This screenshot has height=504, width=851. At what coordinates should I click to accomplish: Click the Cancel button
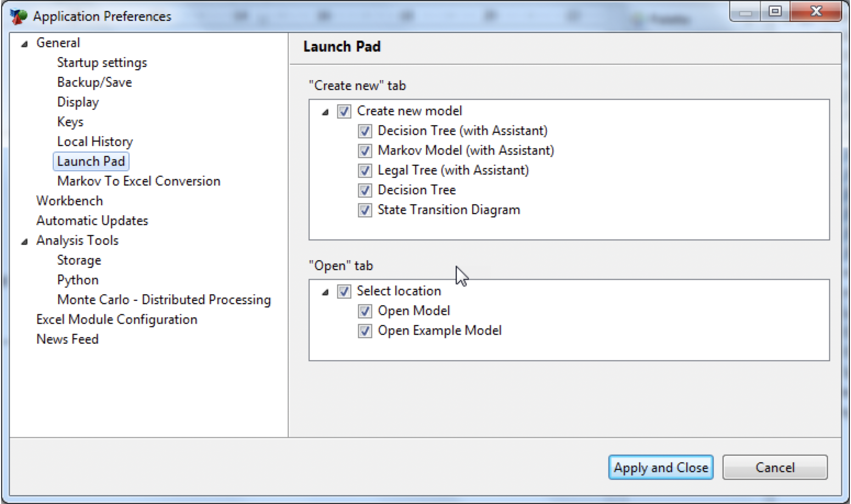coord(774,467)
